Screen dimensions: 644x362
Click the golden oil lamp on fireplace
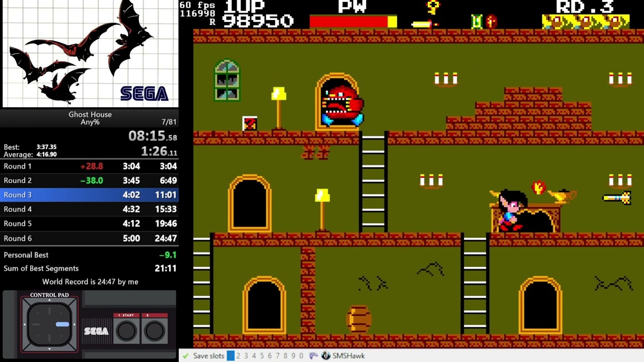(562, 196)
